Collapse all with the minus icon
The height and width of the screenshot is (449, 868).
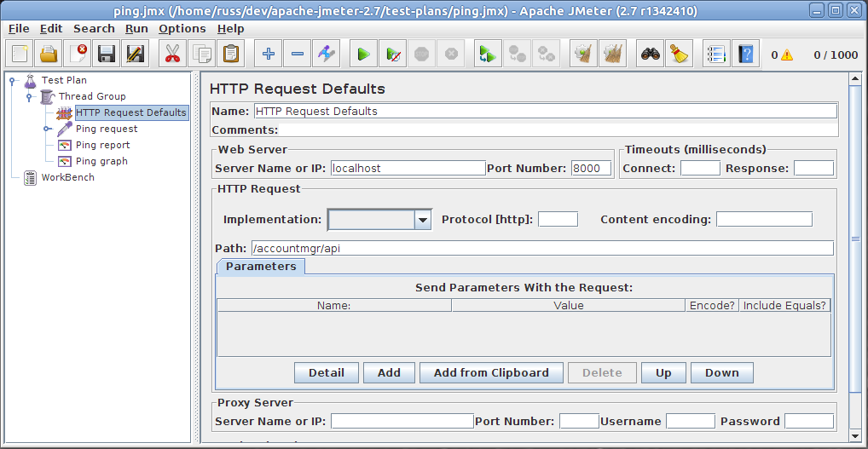point(298,54)
